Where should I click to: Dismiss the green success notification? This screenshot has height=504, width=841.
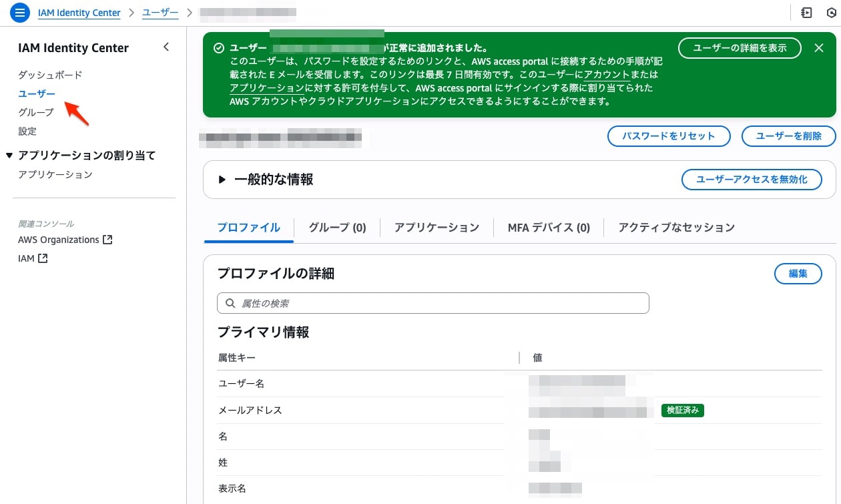[819, 48]
